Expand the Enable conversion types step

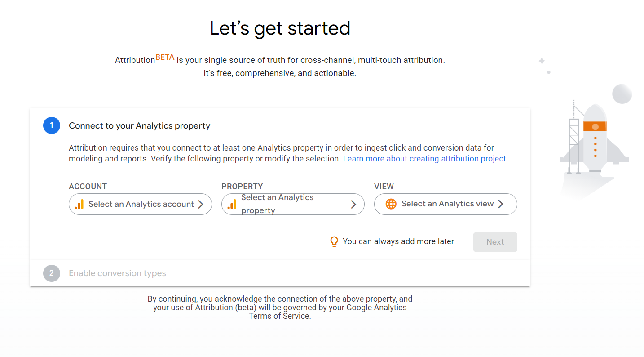tap(117, 273)
